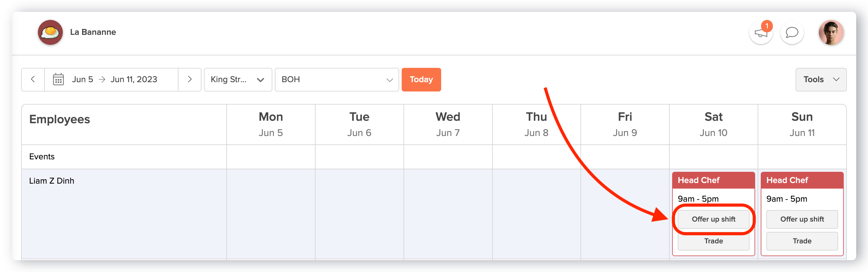
Task: Open the announcements megaphone icon
Action: [761, 33]
